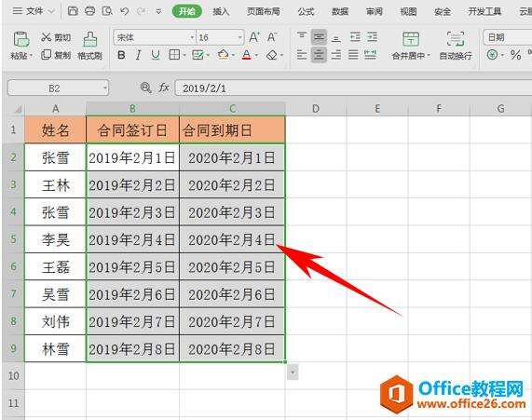
Task: Select column D header
Action: click(316, 109)
